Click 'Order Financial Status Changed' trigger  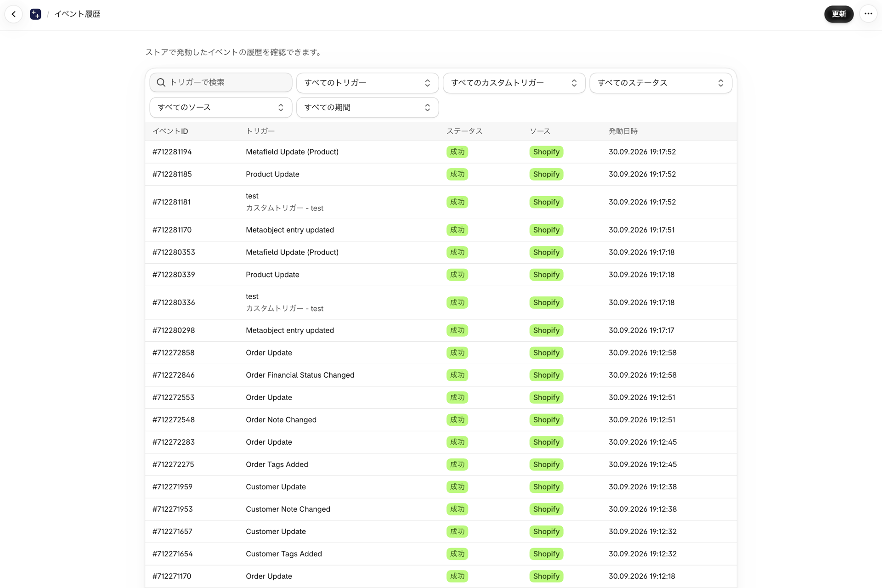point(300,375)
